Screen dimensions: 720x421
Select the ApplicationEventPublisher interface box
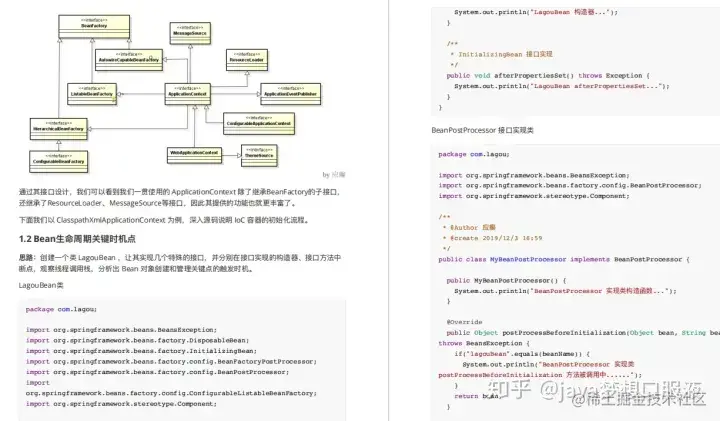tap(291, 94)
